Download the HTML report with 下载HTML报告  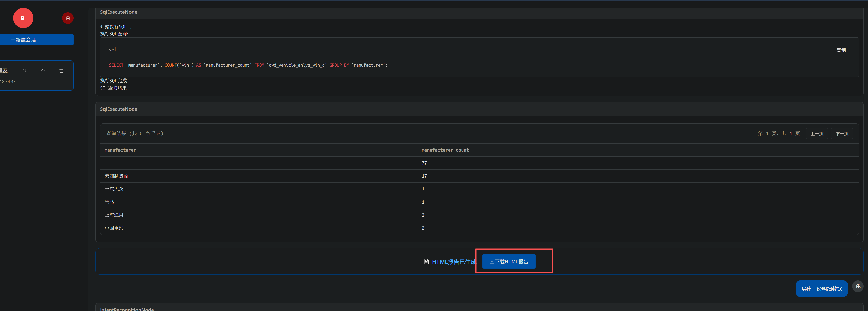pos(509,261)
